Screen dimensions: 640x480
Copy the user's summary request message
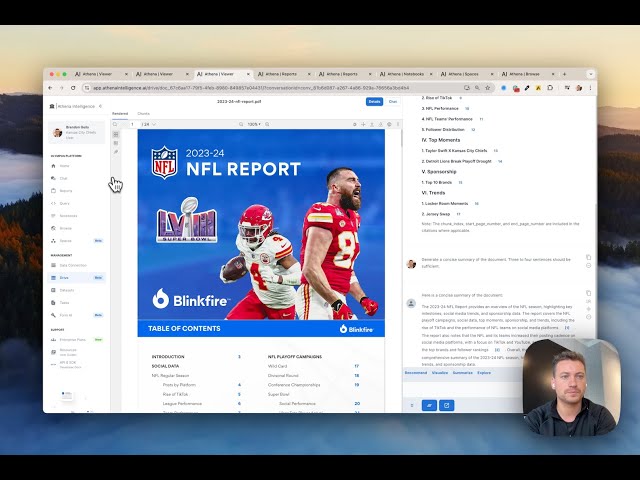point(588,257)
